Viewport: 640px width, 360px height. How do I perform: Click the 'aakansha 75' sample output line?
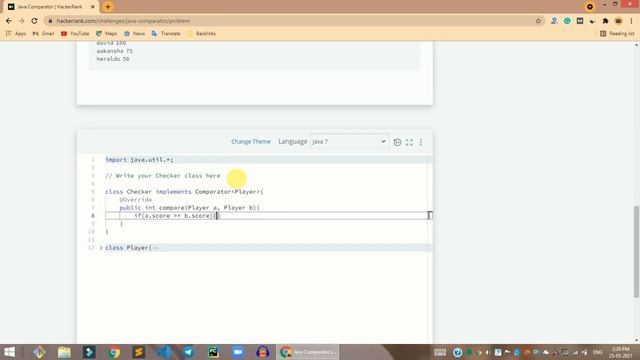(x=115, y=51)
